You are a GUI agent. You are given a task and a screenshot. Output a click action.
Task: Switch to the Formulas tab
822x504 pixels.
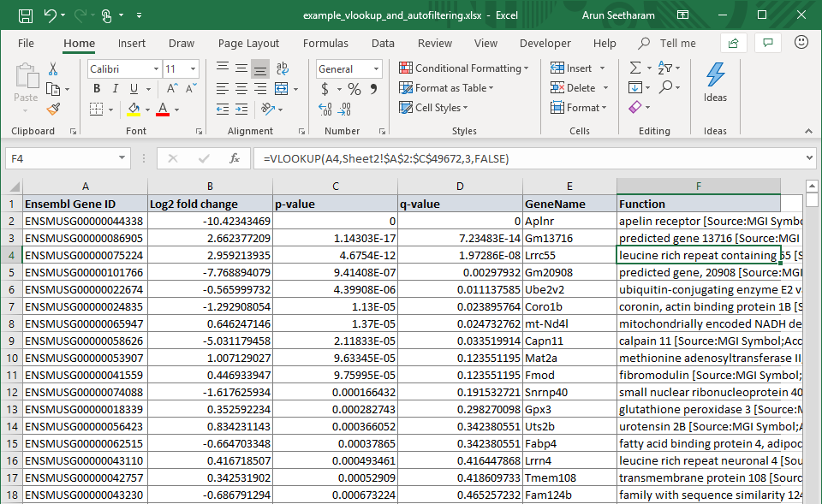pyautogui.click(x=325, y=43)
